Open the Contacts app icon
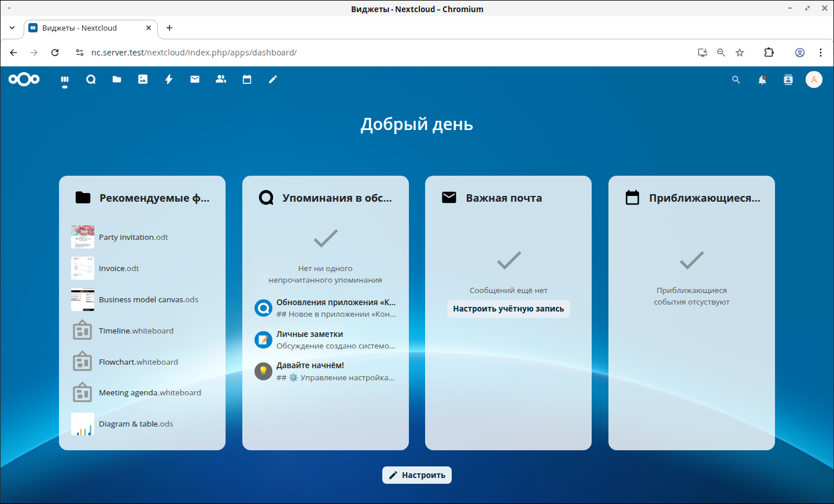 pos(221,80)
